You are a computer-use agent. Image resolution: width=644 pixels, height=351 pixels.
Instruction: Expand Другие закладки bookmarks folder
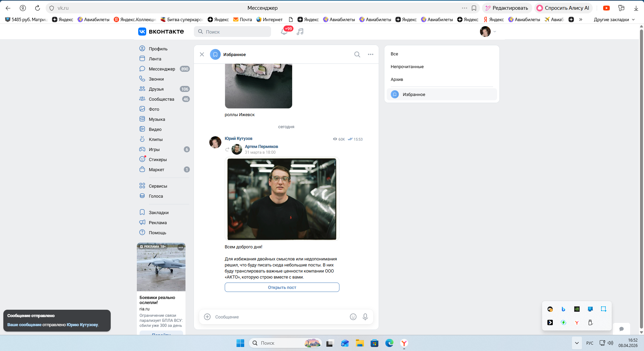tap(614, 19)
